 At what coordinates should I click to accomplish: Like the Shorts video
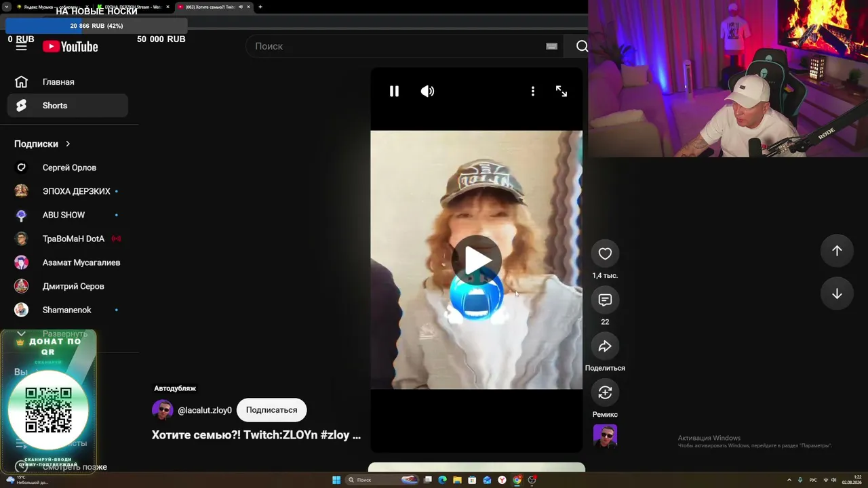pyautogui.click(x=605, y=253)
